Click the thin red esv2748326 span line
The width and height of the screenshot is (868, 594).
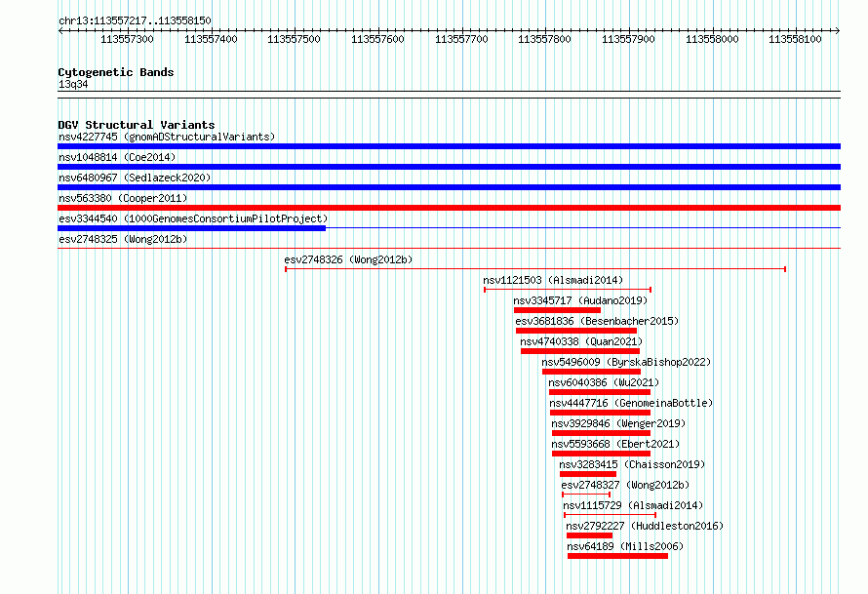[535, 269]
